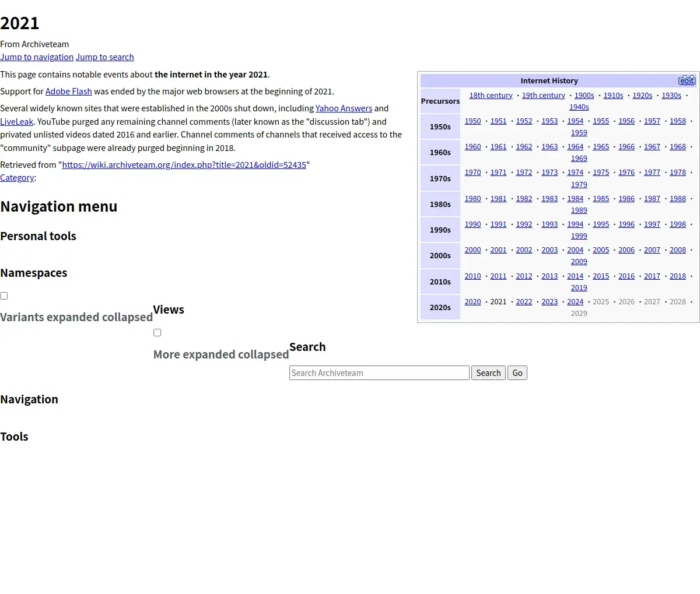Open the 2022 year link
This screenshot has height=594, width=700.
(x=524, y=302)
